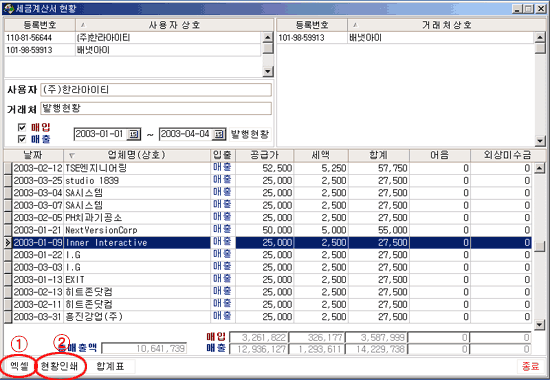The height and width of the screenshot is (380, 550).
Task: Click the red 종료 button
Action: pos(530,366)
